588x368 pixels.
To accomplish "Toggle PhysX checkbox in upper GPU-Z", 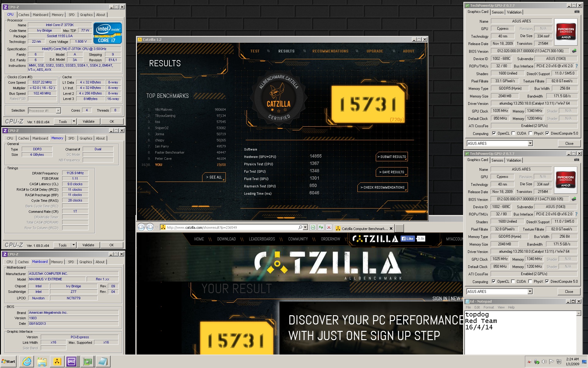I will coord(530,133).
